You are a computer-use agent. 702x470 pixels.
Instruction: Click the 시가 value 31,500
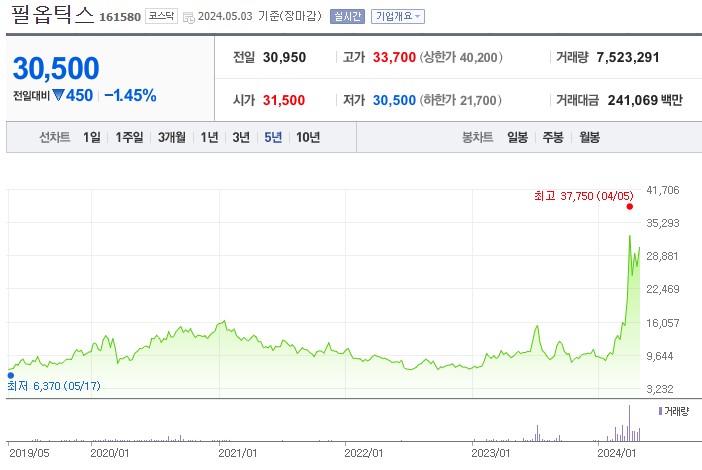[284, 100]
